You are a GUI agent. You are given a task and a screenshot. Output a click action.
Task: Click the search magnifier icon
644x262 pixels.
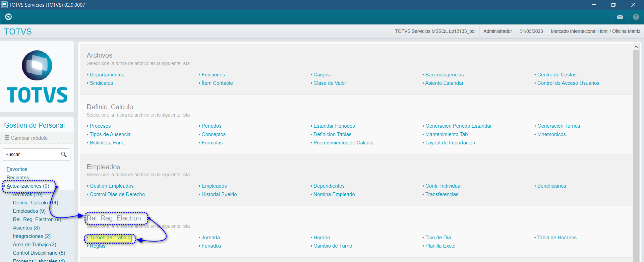coord(64,154)
